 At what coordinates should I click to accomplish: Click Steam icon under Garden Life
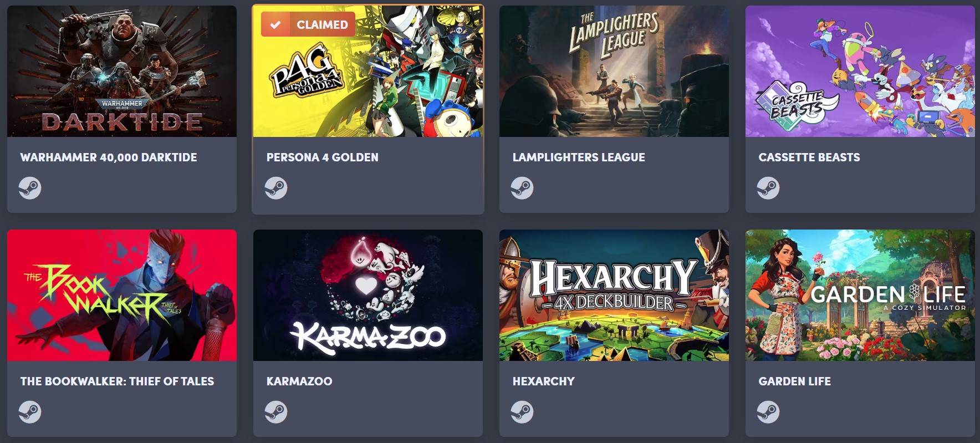[768, 412]
